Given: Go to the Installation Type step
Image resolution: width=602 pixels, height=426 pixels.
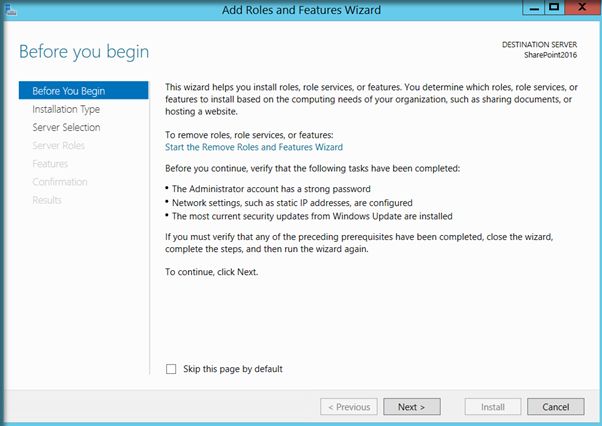Looking at the screenshot, I should click(x=66, y=109).
